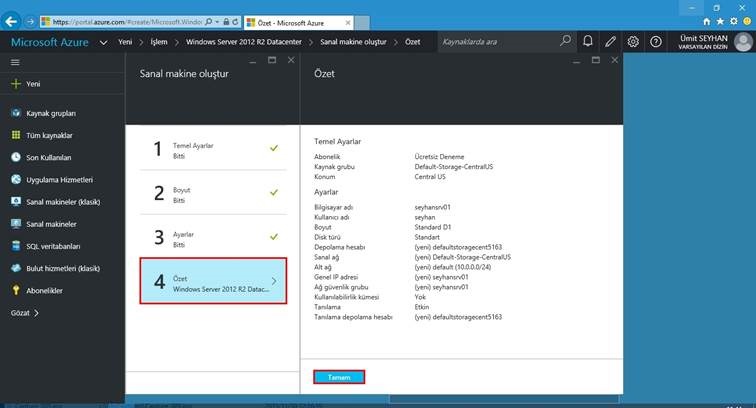This screenshot has width=756, height=408.
Task: Click the browser back arrow button
Action: 11,21
